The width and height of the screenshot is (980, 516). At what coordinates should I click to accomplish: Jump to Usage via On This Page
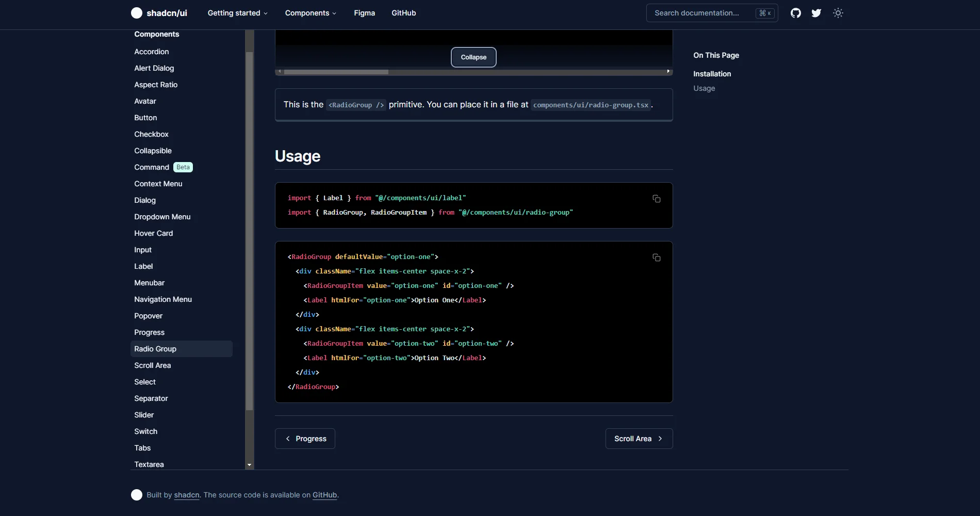click(x=704, y=88)
